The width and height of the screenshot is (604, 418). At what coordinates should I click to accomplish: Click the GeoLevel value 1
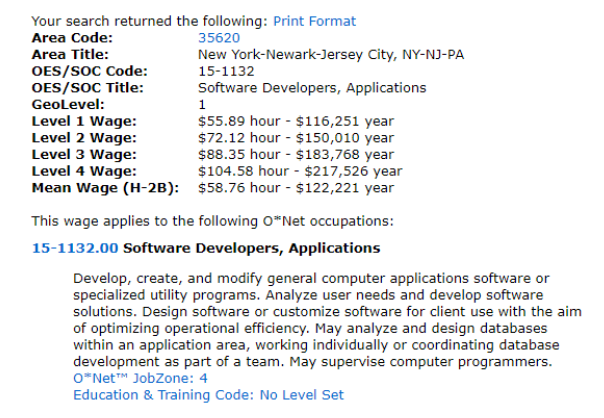(202, 104)
